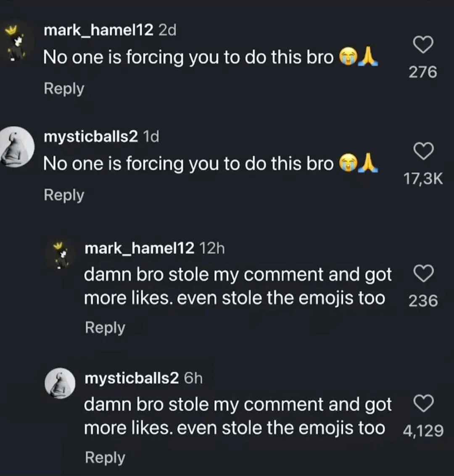Viewport: 454px width, 476px height.
Task: Open the mysticballs2 username on the 1d comment
Action: point(91,137)
